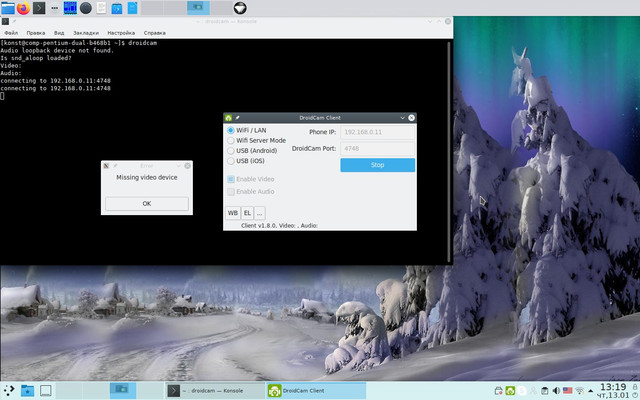Switch to highlighted virtual desktop in top pager

(198, 8)
